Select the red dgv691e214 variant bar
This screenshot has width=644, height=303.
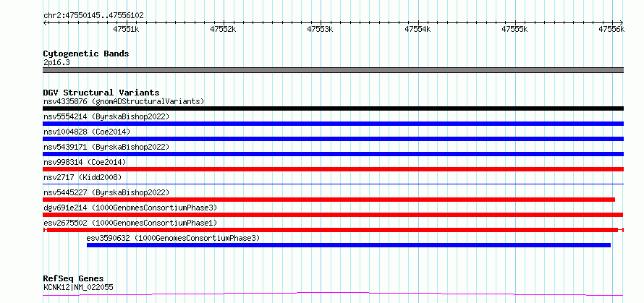click(x=333, y=215)
